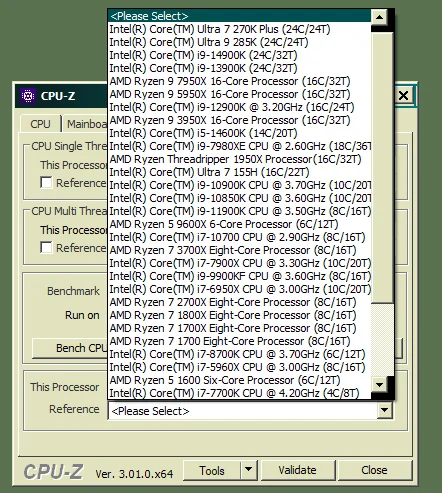Pick Intel Core i9-12900K @ 3.20GHz

239,107
